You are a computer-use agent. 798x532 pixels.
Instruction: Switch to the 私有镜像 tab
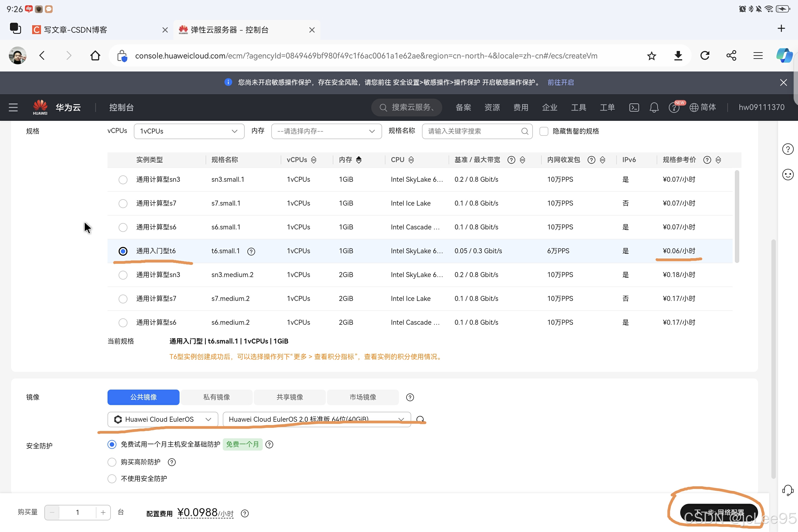pyautogui.click(x=216, y=397)
